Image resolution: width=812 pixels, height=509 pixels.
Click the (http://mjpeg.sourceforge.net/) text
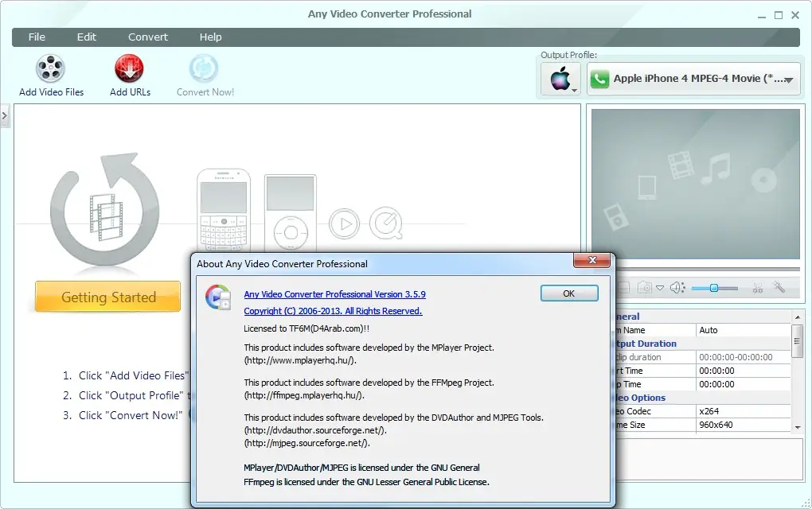(x=307, y=443)
